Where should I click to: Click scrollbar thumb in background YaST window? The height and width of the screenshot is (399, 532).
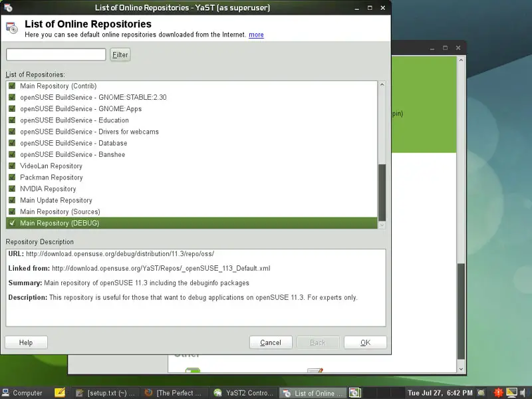tap(461, 311)
